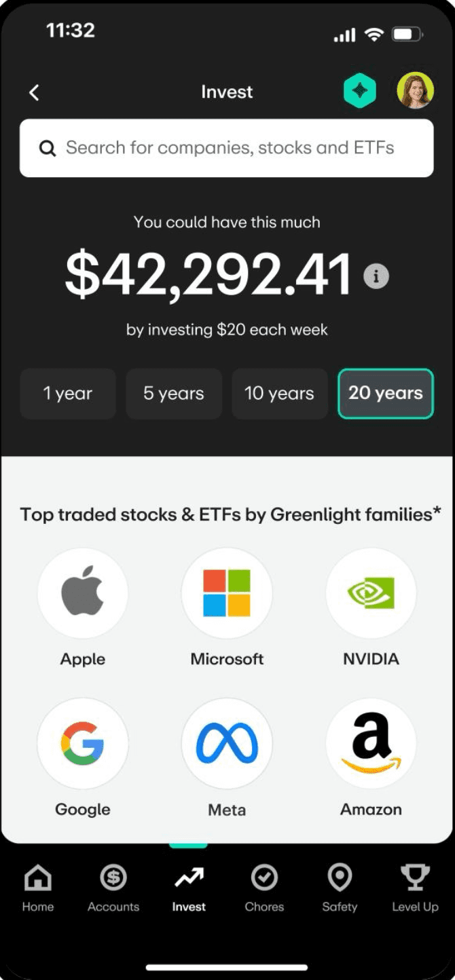Select the 10 years timeframe
The height and width of the screenshot is (980, 455).
click(279, 394)
